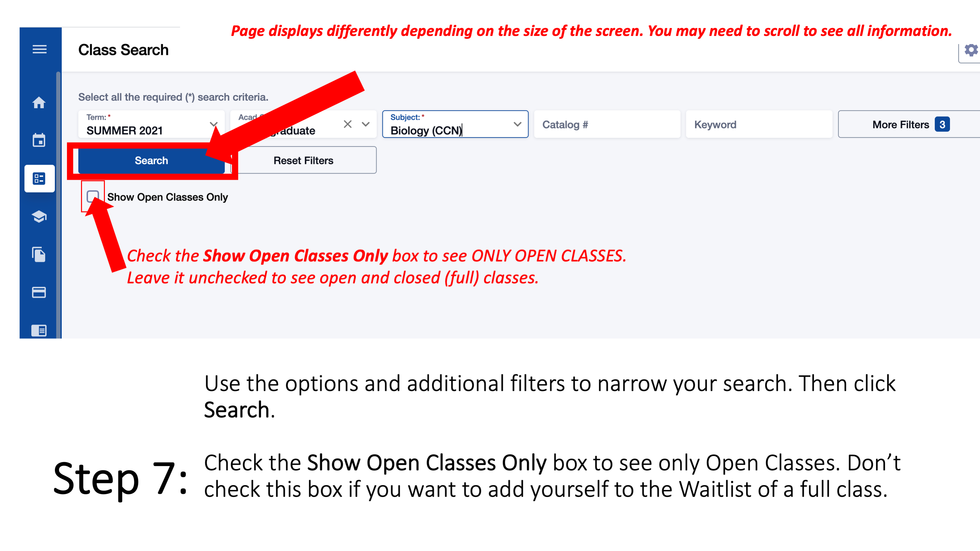Image resolution: width=980 pixels, height=551 pixels.
Task: Click the Calendar navigation icon
Action: click(x=38, y=139)
